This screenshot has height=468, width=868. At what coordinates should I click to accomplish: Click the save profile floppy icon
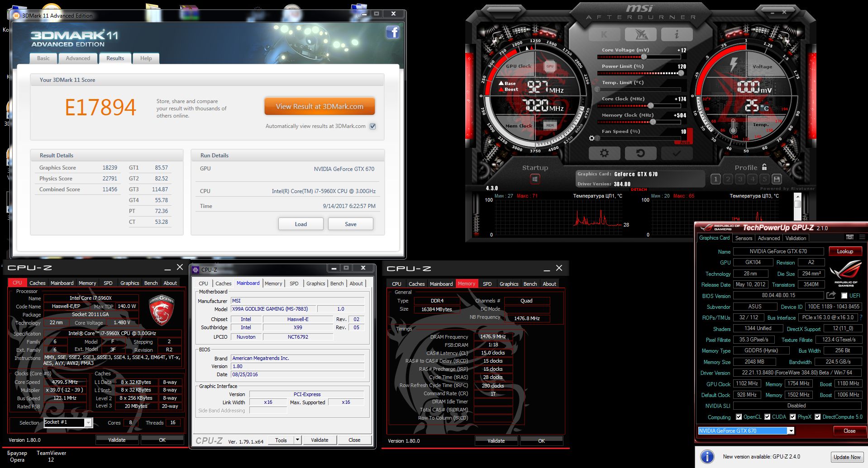click(x=777, y=179)
